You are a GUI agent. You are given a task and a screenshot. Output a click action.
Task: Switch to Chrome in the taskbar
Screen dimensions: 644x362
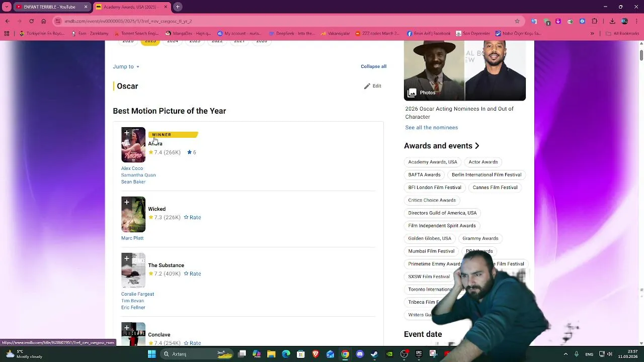(345, 354)
